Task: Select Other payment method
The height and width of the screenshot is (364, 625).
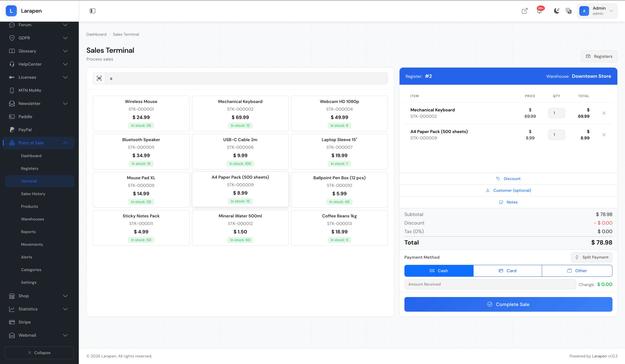Action: pyautogui.click(x=577, y=271)
